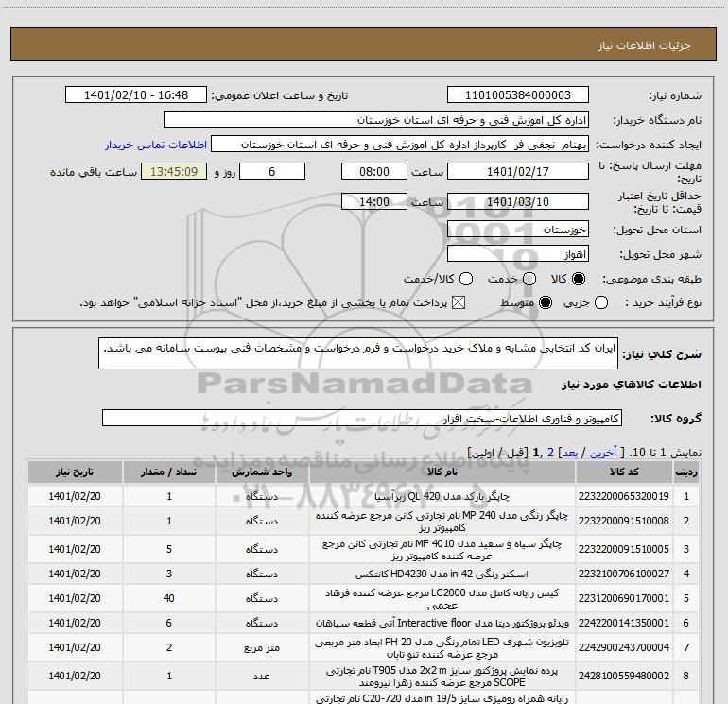Open the اطلاعات تماس خریدار link

click(x=156, y=145)
